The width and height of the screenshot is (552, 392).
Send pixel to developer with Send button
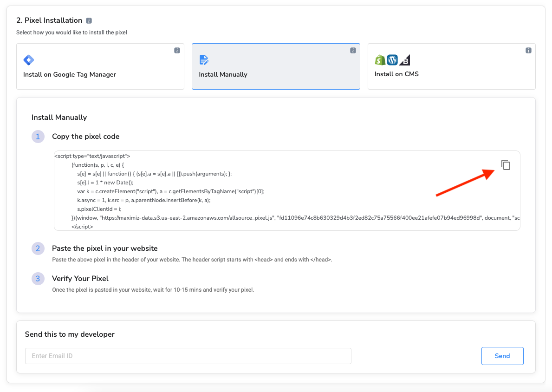click(502, 356)
